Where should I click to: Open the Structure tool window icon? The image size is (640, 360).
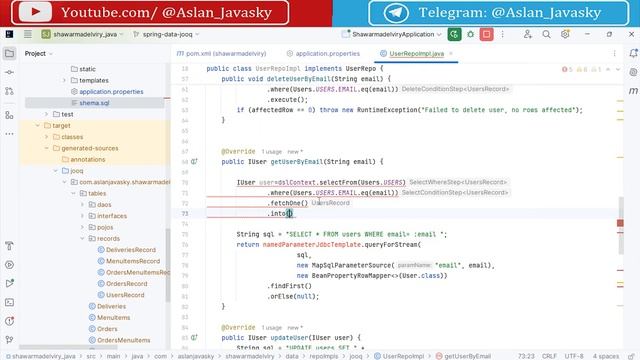click(9, 115)
